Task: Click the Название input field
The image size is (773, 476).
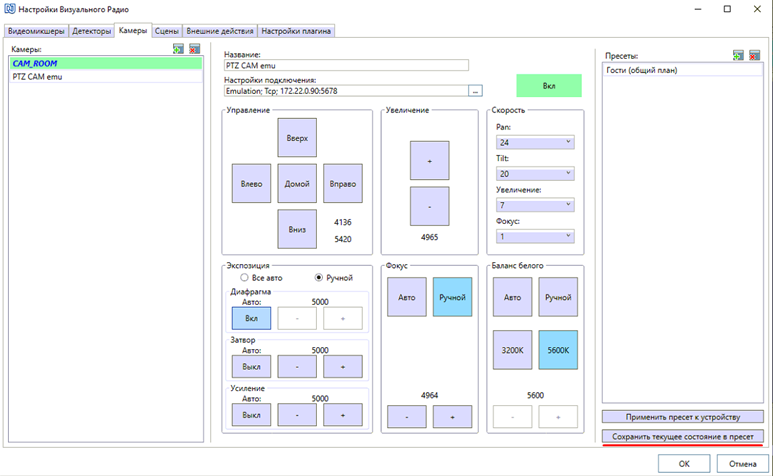Action: (x=346, y=66)
